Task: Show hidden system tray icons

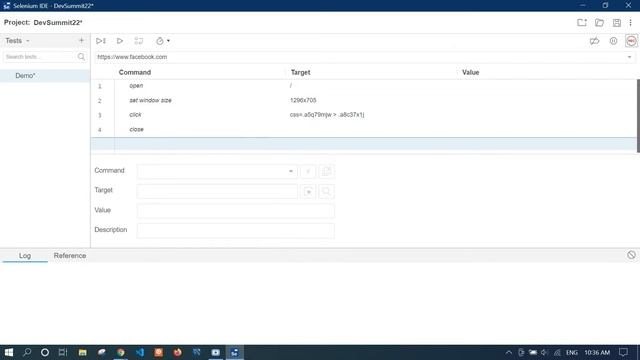Action: click(509, 352)
